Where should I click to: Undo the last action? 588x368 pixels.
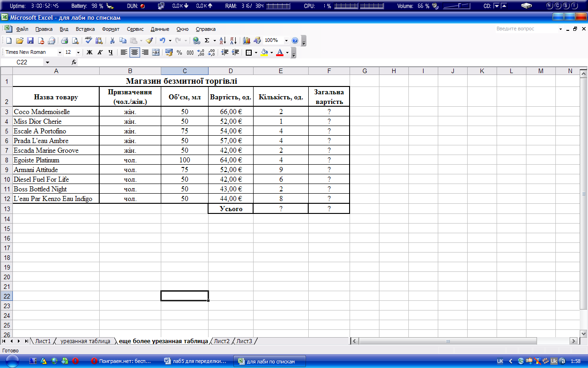tap(162, 40)
